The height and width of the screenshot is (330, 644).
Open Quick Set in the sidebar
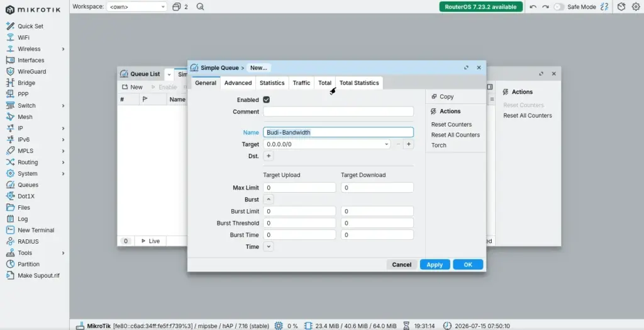pos(30,26)
